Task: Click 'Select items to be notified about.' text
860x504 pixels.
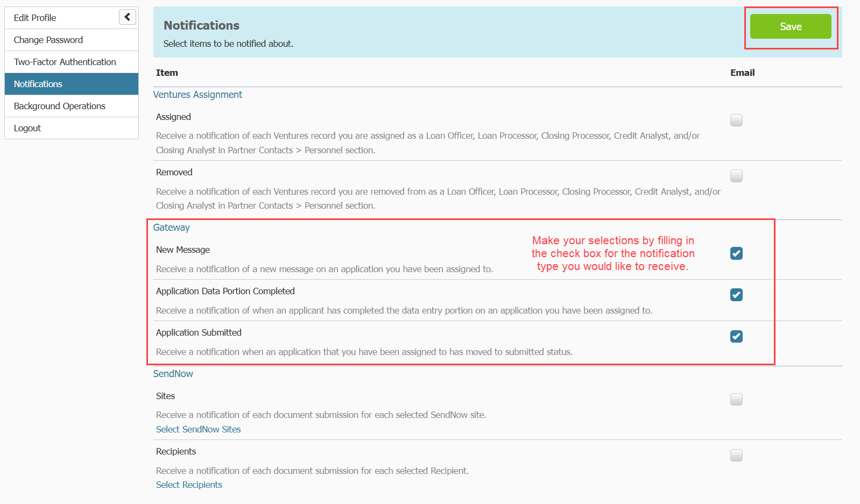Action: pos(228,44)
